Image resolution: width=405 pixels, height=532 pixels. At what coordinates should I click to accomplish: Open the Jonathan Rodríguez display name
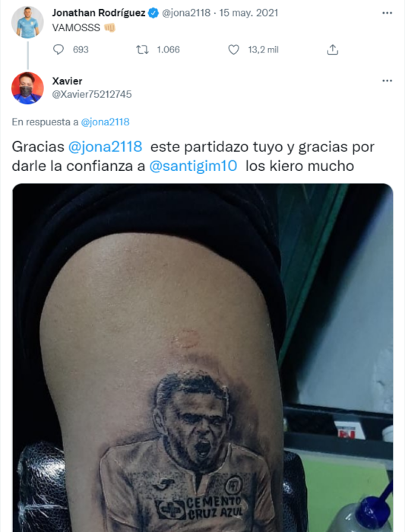99,13
